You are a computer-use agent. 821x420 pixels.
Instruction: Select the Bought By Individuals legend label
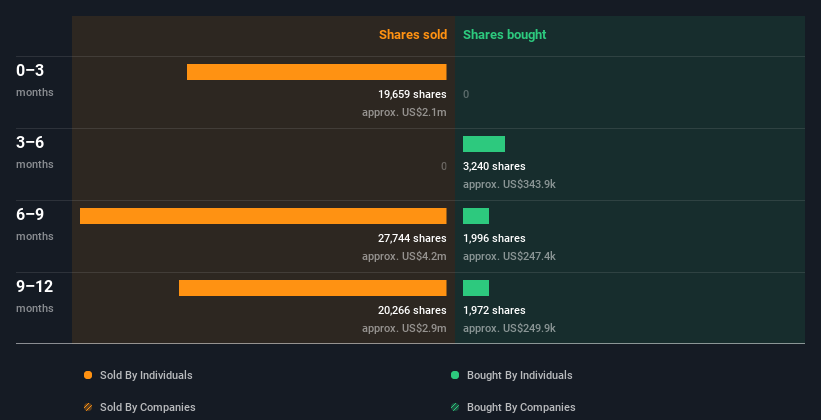[519, 375]
